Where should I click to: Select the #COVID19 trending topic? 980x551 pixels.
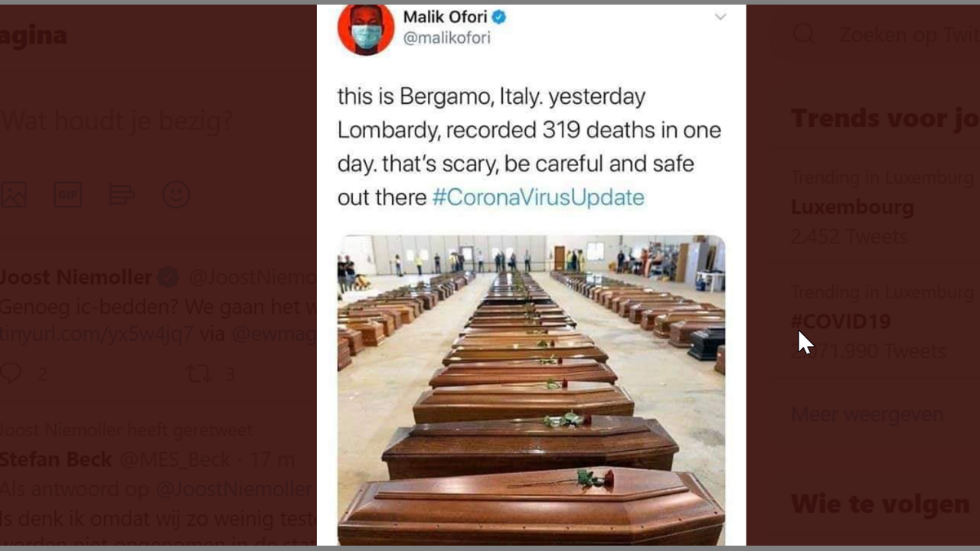click(x=841, y=321)
